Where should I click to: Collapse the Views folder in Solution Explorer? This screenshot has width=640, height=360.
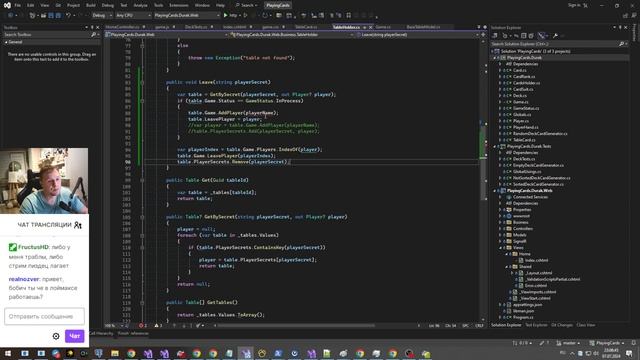point(501,248)
